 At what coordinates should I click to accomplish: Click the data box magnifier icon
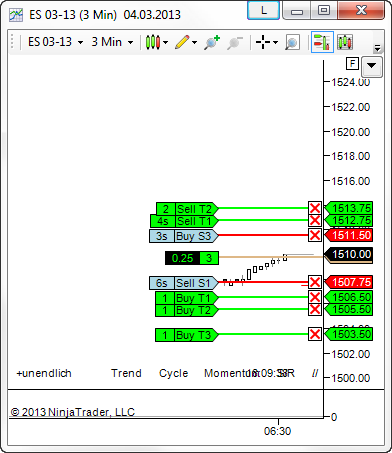click(x=292, y=42)
